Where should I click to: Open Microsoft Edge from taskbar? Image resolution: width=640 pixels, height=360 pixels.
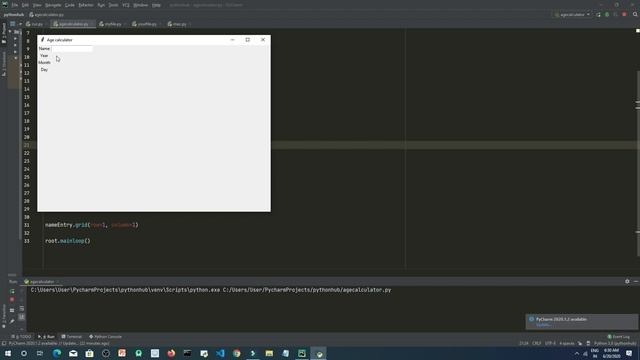point(57,353)
